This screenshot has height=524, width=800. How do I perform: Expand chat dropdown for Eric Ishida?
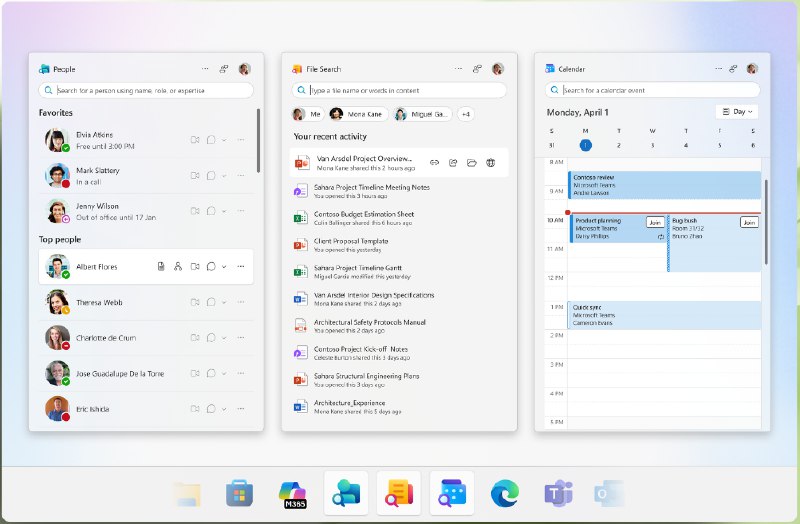coord(224,409)
